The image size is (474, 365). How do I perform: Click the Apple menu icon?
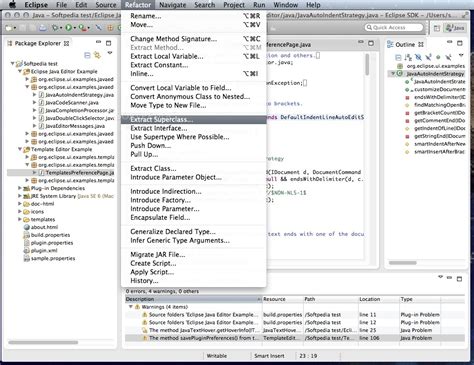[12, 5]
